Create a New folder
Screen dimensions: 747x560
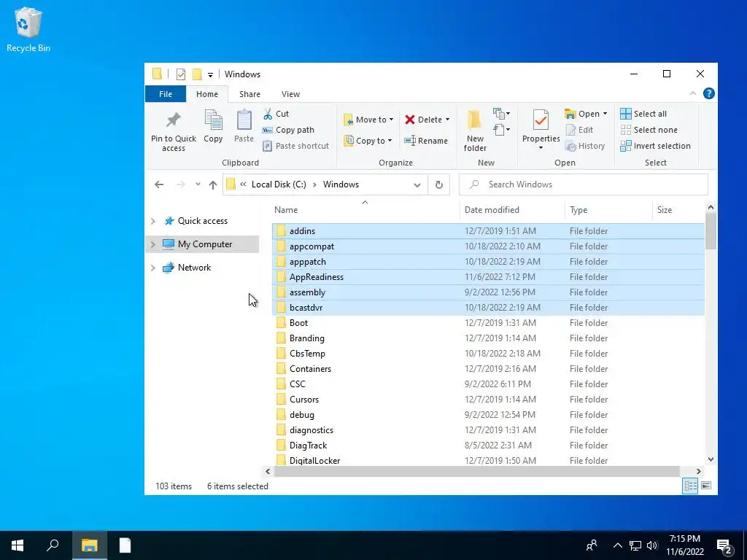click(475, 131)
